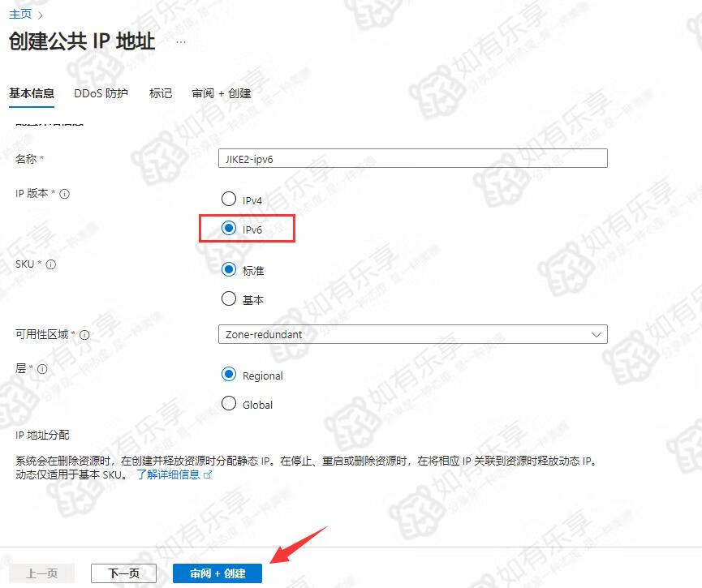Image resolution: width=702 pixels, height=588 pixels.
Task: Click the blue 审阅 + 创建 button
Action: [x=217, y=573]
